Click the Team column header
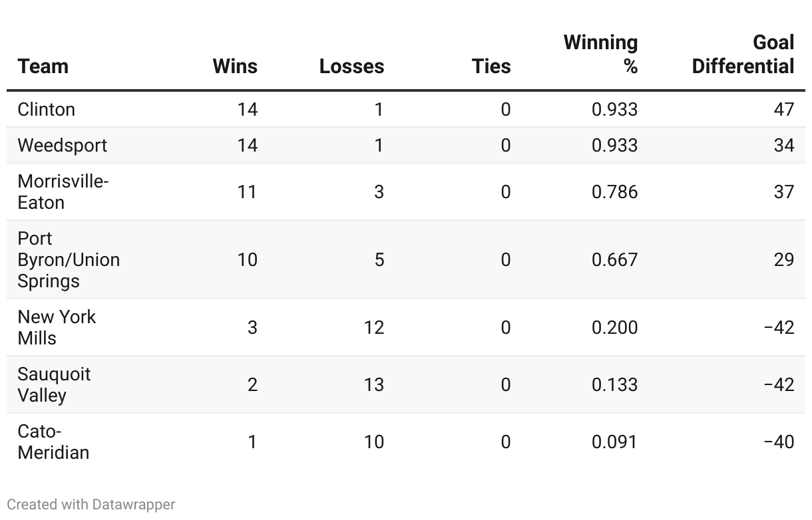Screen dimensions: 812x520 click(x=43, y=66)
